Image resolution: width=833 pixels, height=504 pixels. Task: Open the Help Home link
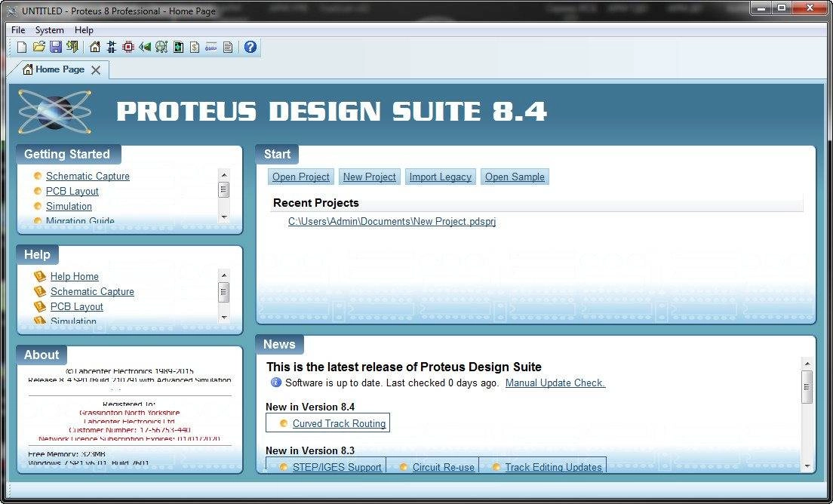point(75,276)
